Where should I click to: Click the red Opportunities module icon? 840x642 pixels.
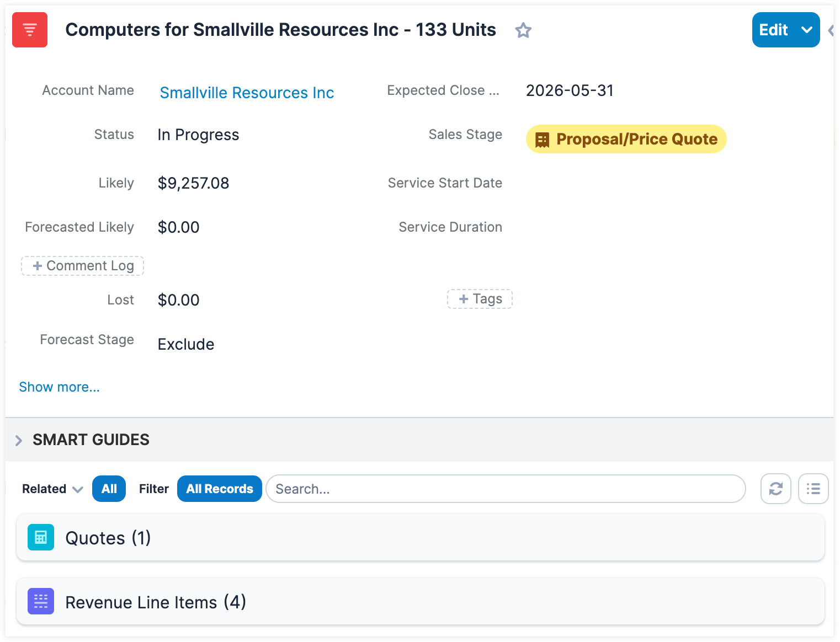coord(30,30)
